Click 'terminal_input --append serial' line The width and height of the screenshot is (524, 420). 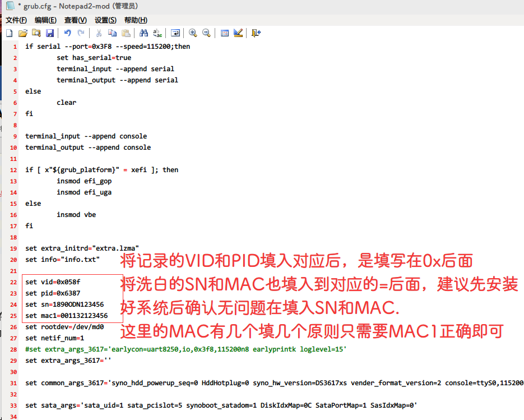click(115, 69)
